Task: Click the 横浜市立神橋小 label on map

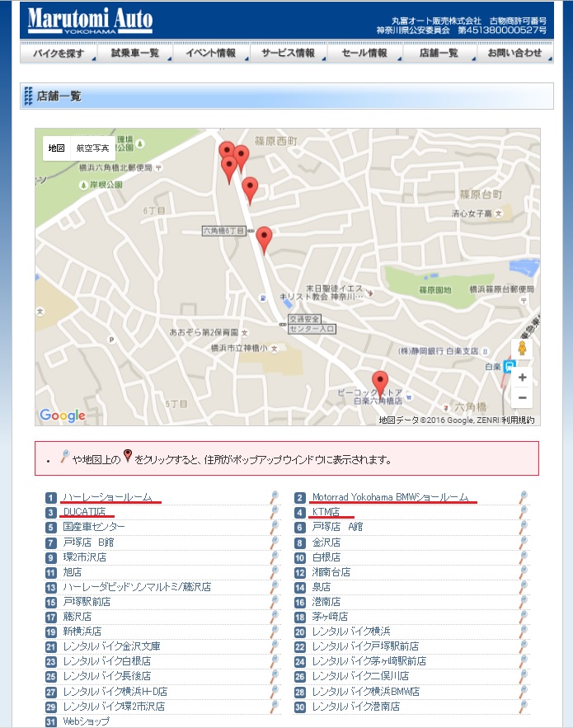Action: coord(239,348)
